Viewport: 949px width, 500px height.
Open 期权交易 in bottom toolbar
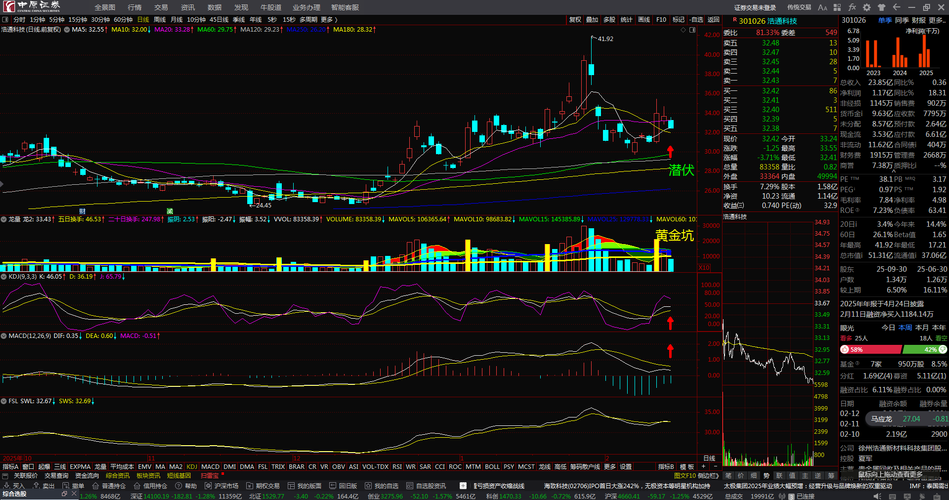pyautogui.click(x=264, y=485)
